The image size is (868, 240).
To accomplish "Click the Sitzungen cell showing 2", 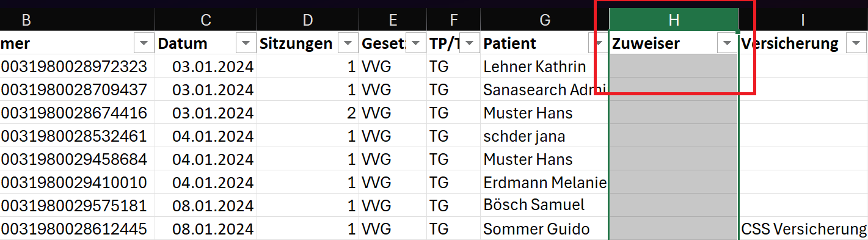I will (308, 113).
